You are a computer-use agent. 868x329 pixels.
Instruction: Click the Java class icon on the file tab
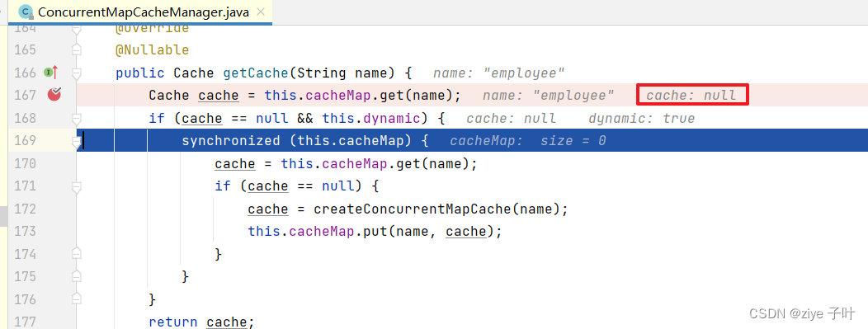(x=26, y=12)
